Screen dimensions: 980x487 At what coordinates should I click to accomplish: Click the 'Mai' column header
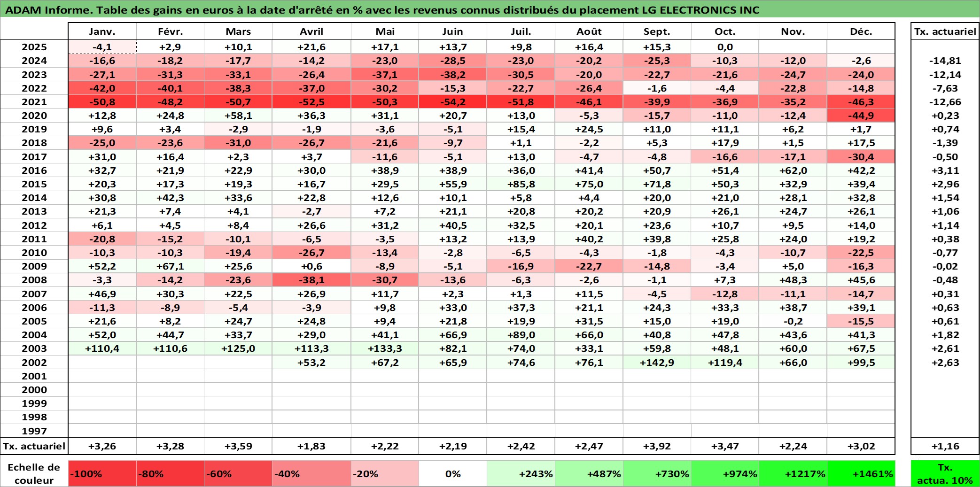(385, 31)
